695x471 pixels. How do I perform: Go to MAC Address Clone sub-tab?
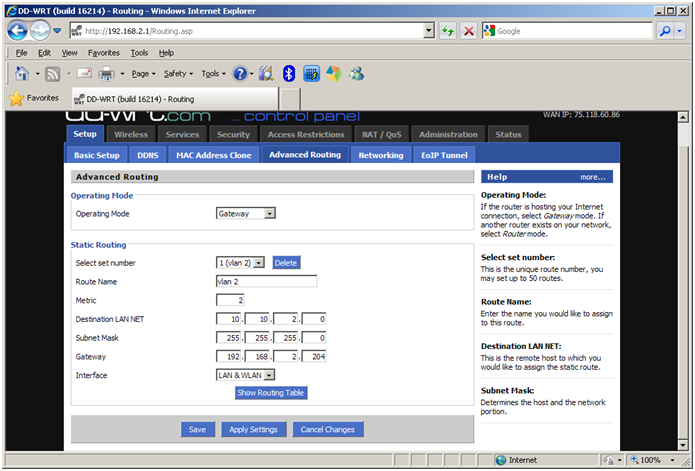click(x=214, y=156)
